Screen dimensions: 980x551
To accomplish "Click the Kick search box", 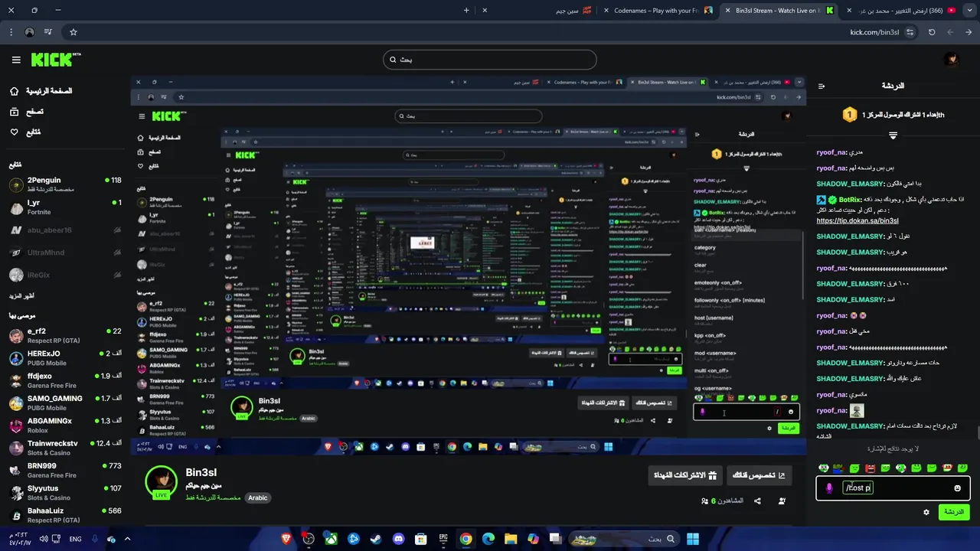I will tap(490, 60).
